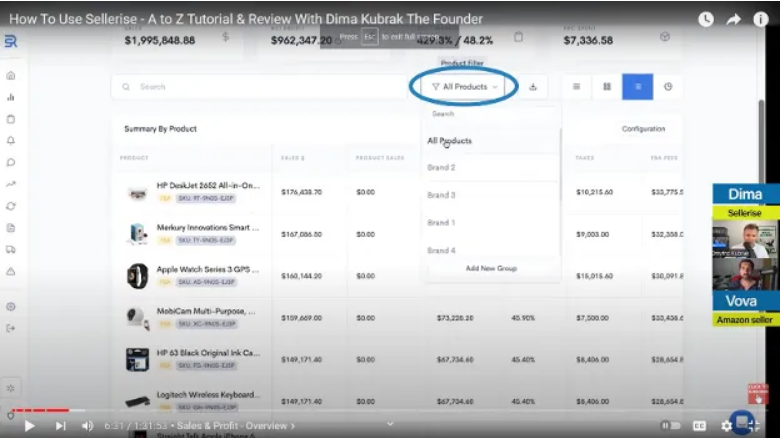Select Brand 2 option

[x=441, y=168]
